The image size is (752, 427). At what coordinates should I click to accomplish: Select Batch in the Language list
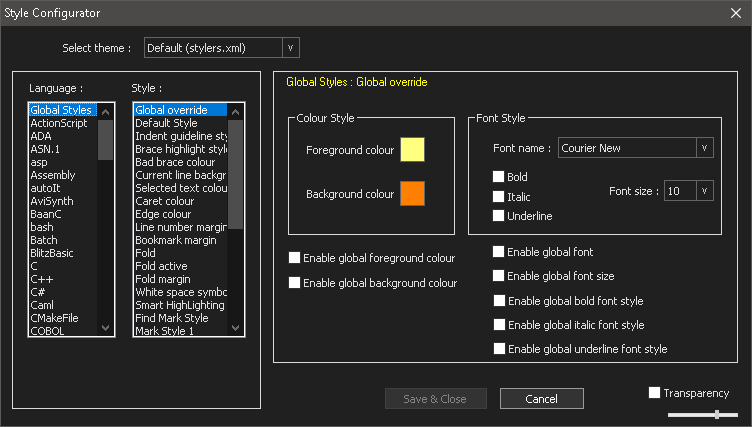63,239
